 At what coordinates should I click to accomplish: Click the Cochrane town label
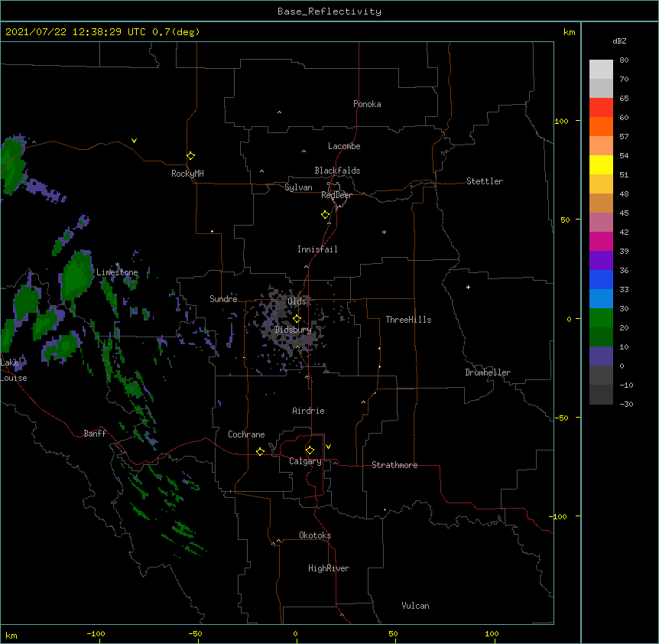[x=246, y=434]
